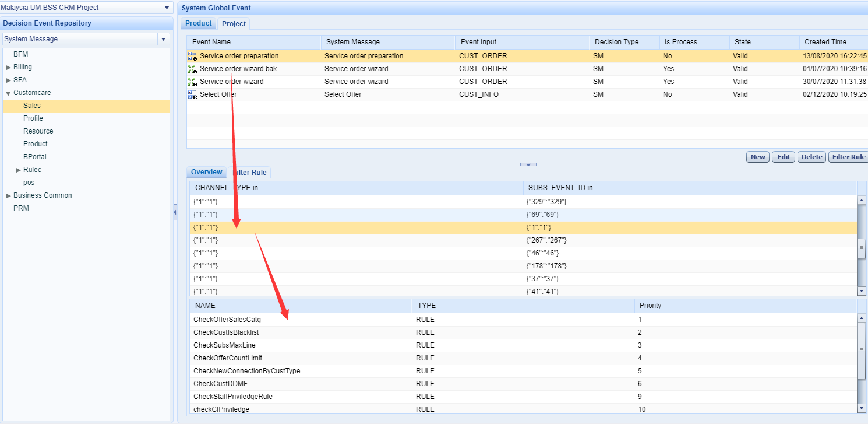This screenshot has height=424, width=868.
Task: Sort by State column header
Action: click(764, 42)
